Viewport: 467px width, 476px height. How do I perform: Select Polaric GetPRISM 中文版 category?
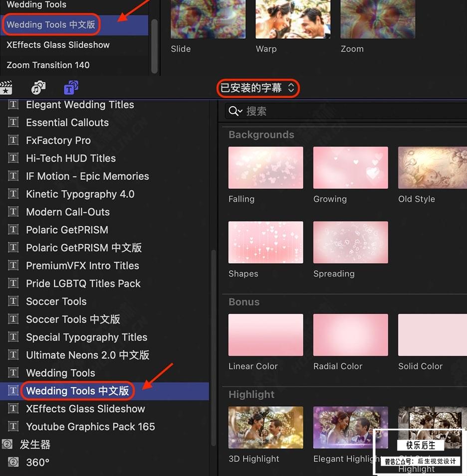84,248
